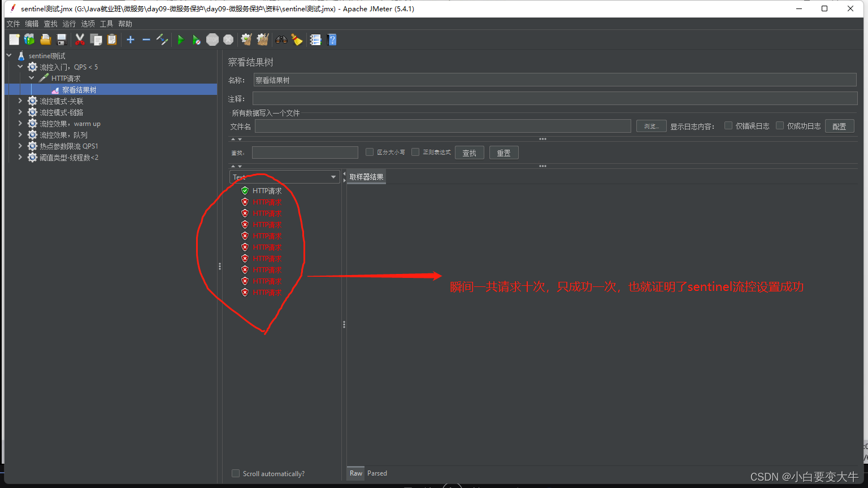This screenshot has height=488, width=868.
Task: Open the Text renderer dropdown
Action: [x=284, y=177]
